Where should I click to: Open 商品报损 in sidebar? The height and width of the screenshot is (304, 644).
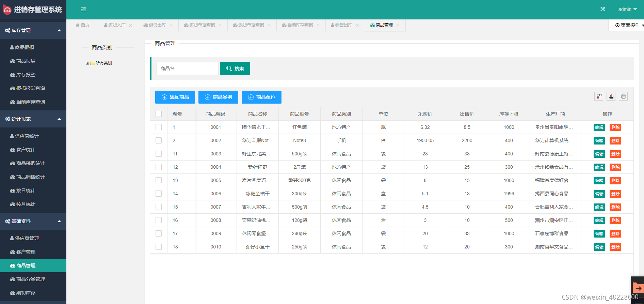pos(33,47)
